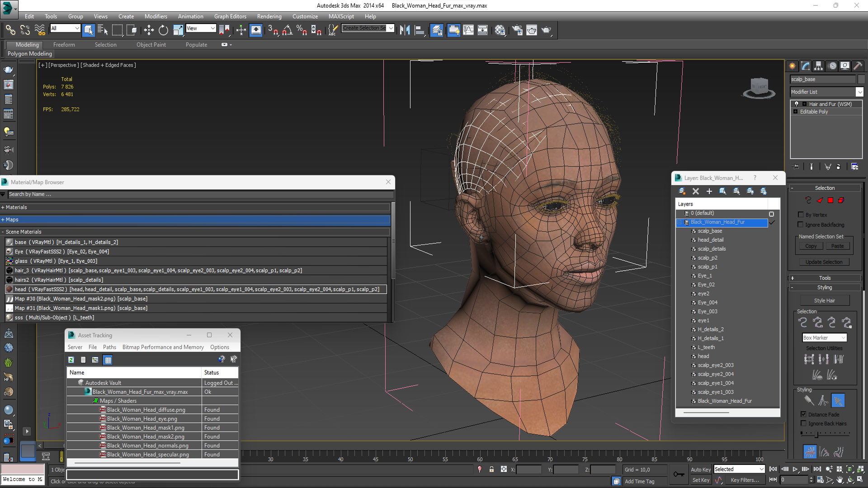Click the Key Filters button
The width and height of the screenshot is (868, 488).
point(745,480)
